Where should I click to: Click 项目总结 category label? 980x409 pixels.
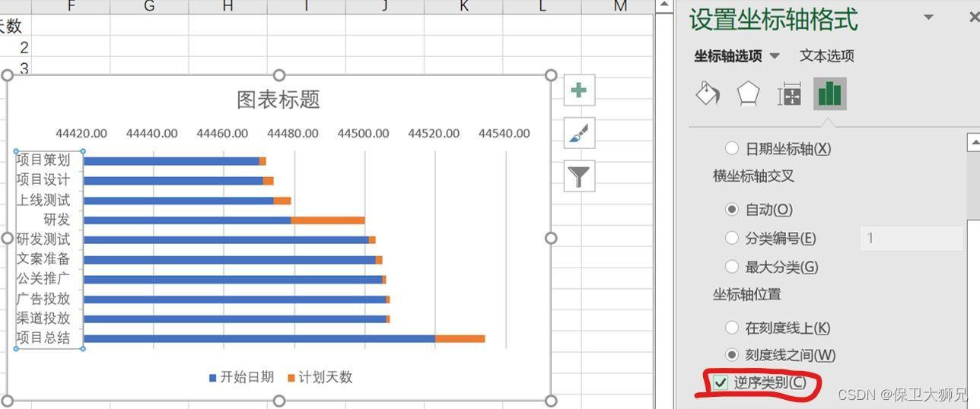tap(43, 338)
